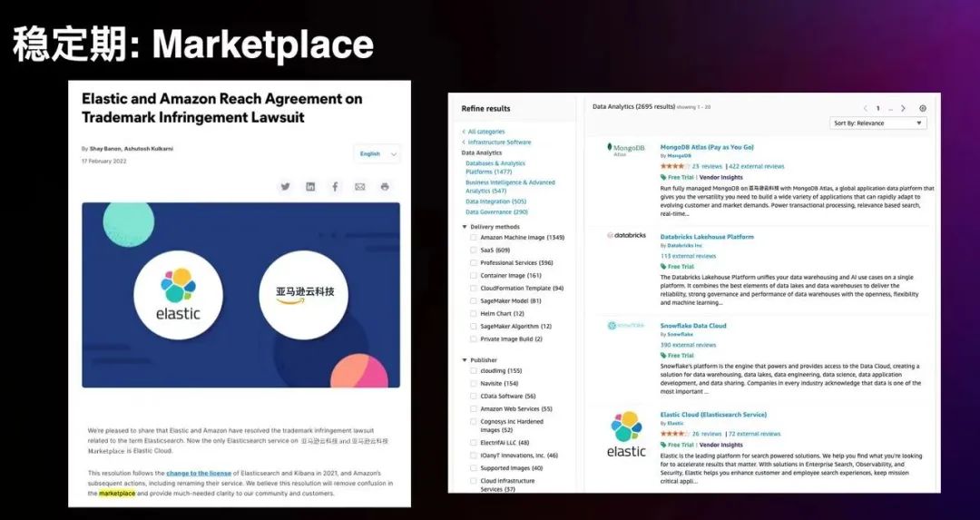Email the Elastic article using envelope icon
980x520 pixels.
coord(360,186)
